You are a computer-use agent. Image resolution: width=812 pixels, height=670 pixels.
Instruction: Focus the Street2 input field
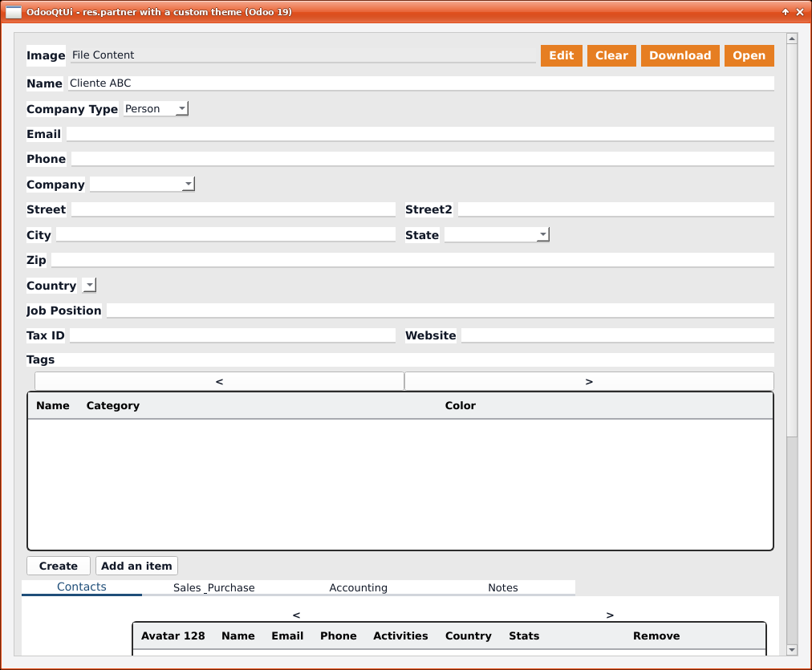(x=616, y=209)
